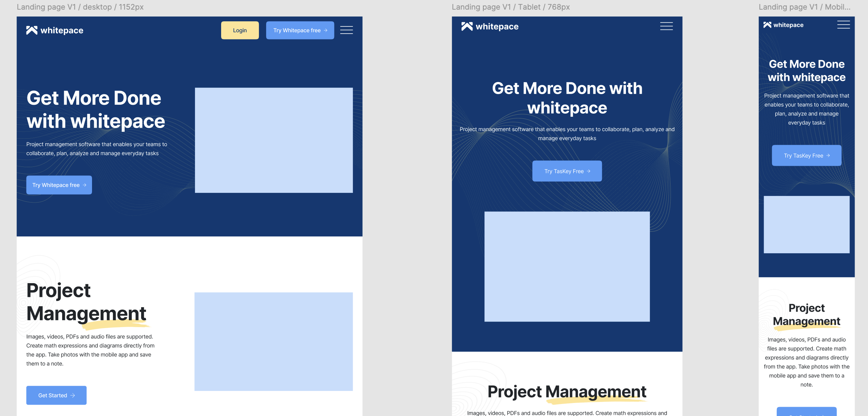This screenshot has width=868, height=416.
Task: Open the hamburger menu in tablet frame
Action: [666, 26]
